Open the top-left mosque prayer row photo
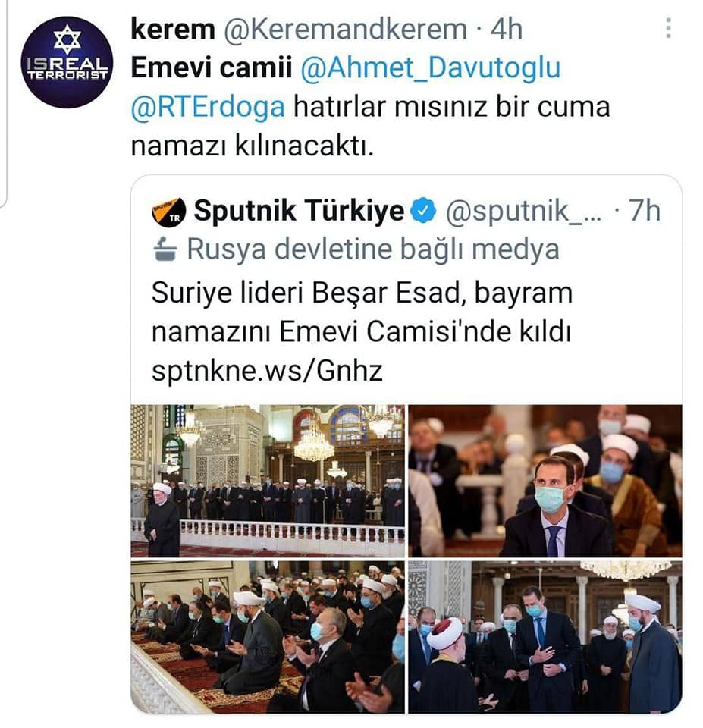The height and width of the screenshot is (728, 703). point(268,481)
